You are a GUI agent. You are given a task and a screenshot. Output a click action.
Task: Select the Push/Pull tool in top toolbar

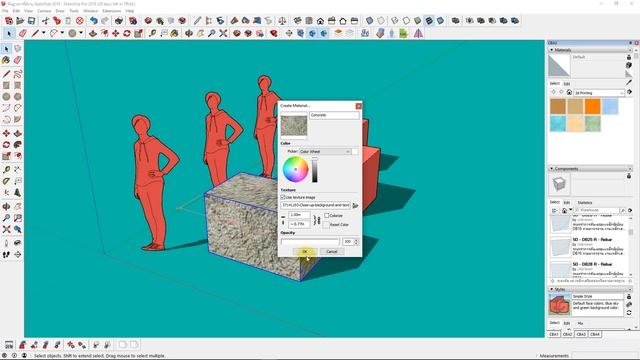[x=93, y=33]
